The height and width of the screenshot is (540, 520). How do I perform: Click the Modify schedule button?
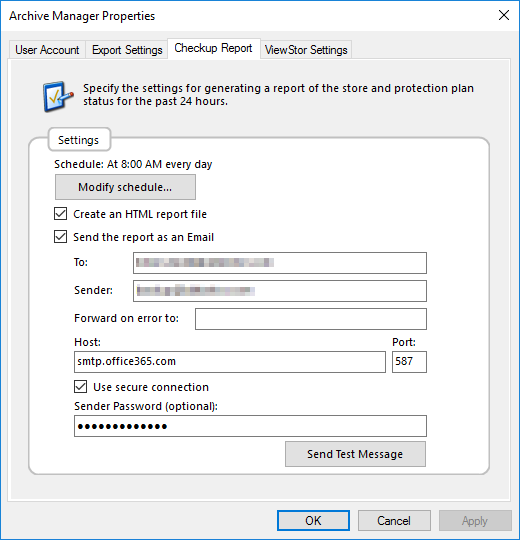(125, 187)
